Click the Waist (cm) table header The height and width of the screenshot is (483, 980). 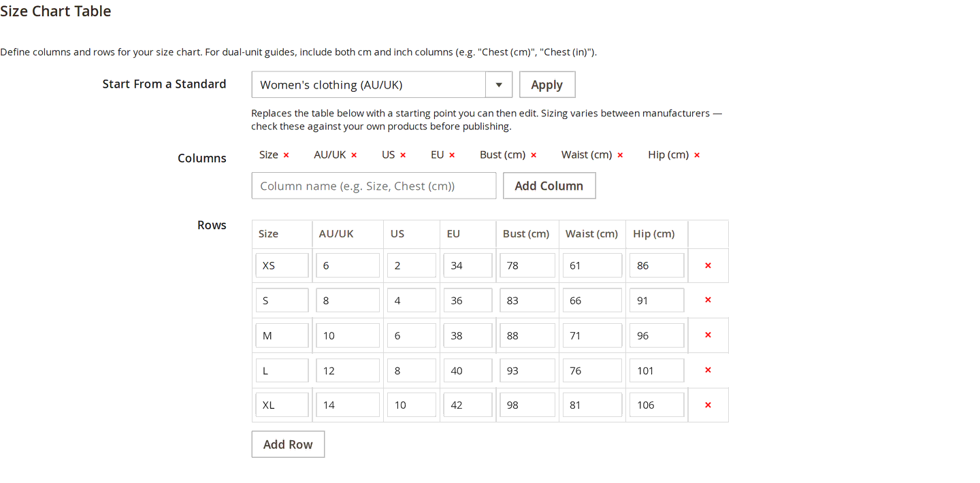tap(591, 234)
